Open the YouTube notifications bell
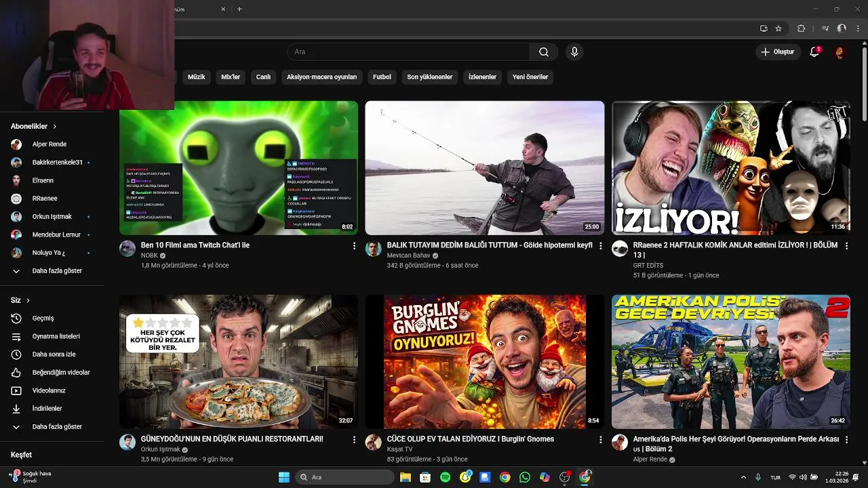This screenshot has width=868, height=488. click(814, 52)
